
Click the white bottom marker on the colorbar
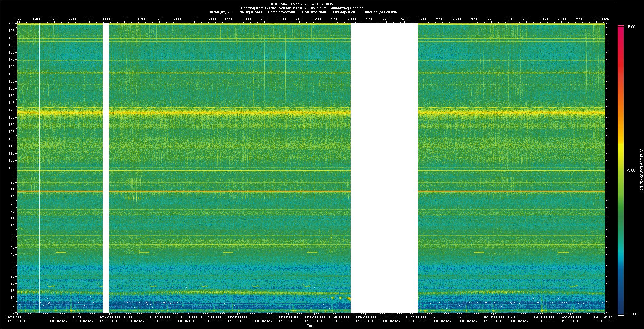(621, 315)
